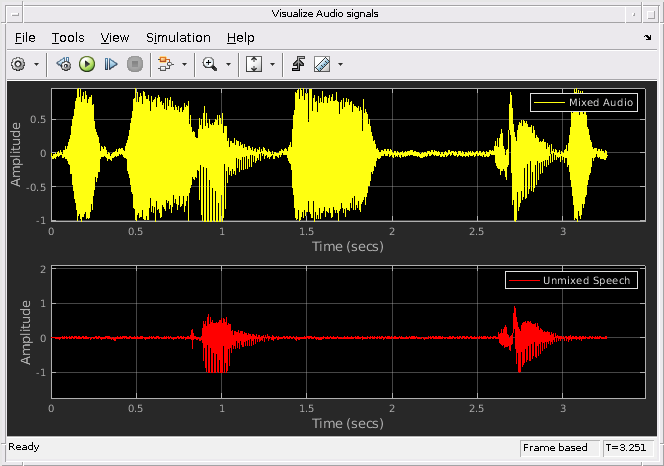This screenshot has height=466, width=664.
Task: Click Time (secs) label under the Mixed Audio plot
Action: pos(348,247)
